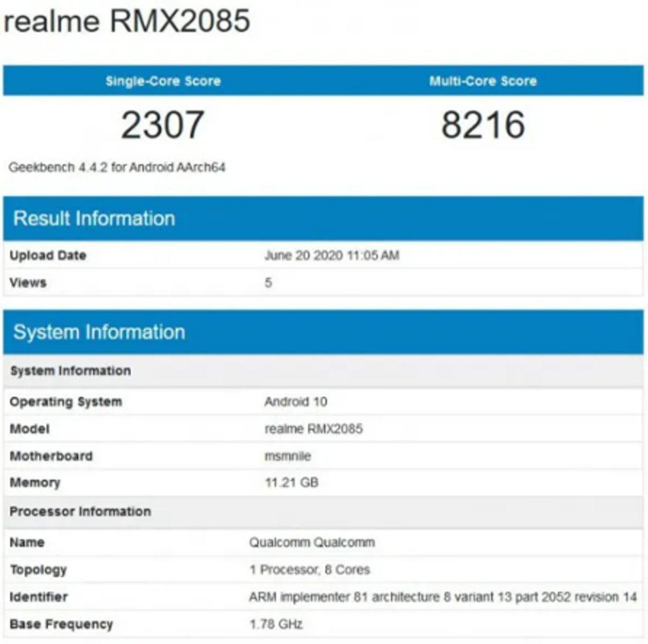Click the System Information blue banner
The width and height of the screenshot is (648, 644).
tap(99, 332)
